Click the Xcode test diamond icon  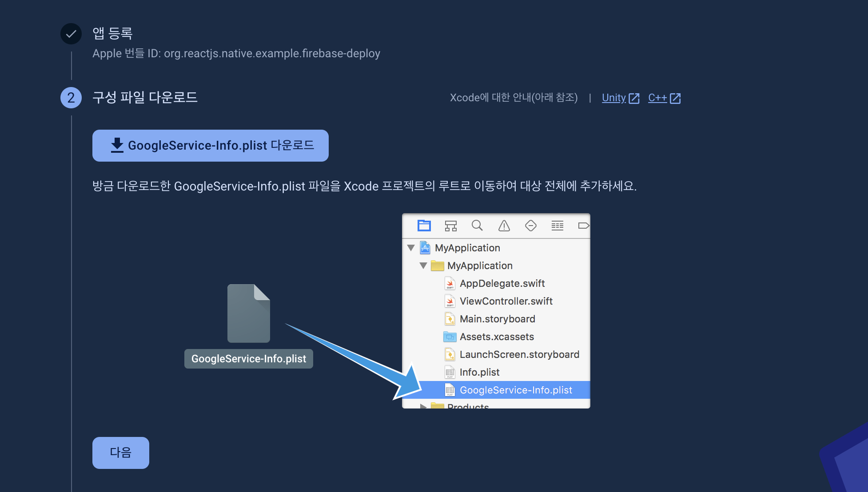pos(530,226)
